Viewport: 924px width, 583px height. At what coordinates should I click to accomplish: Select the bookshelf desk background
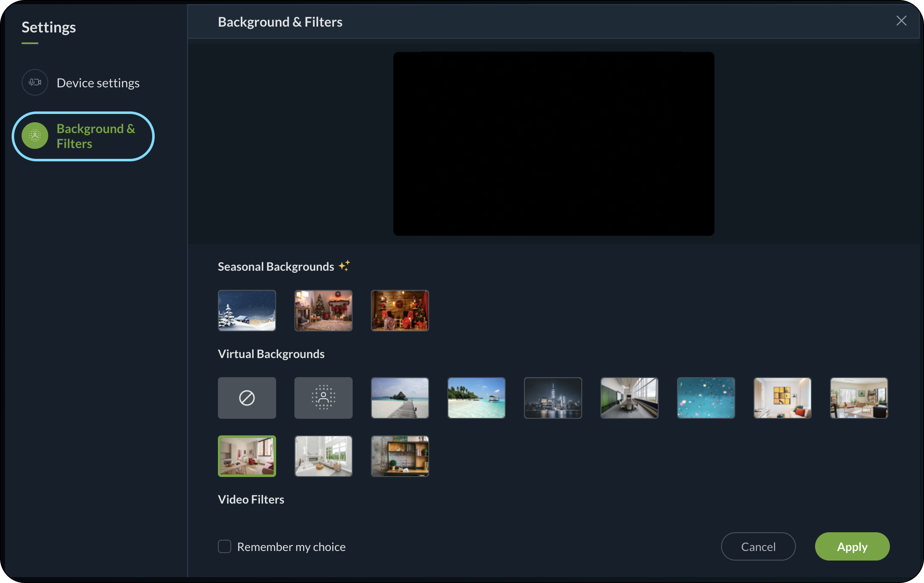click(x=400, y=456)
